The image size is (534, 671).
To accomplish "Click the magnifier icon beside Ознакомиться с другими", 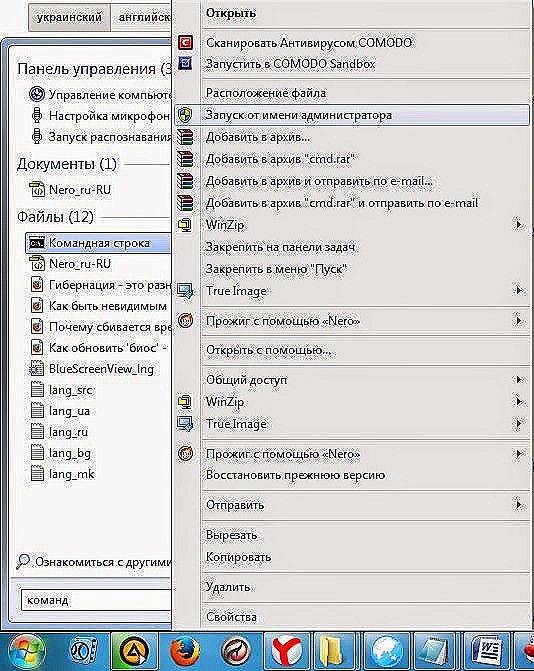I will point(22,561).
